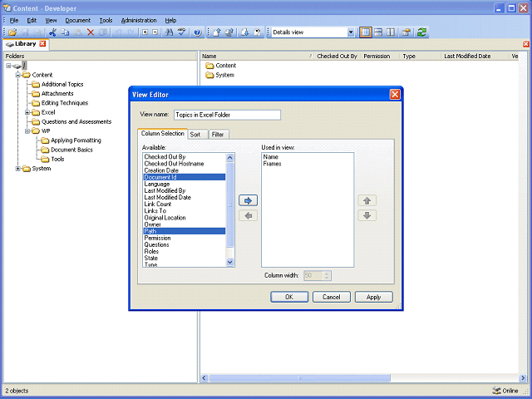
Task: Click the move column up arrow
Action: click(367, 200)
